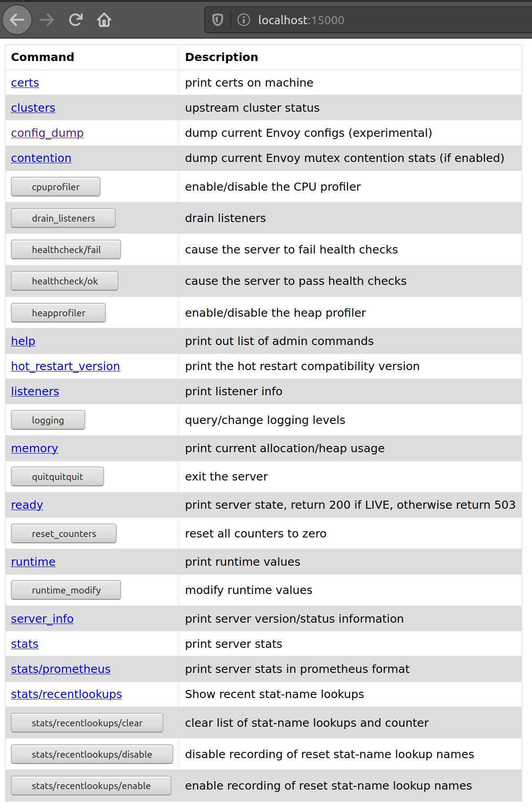Open the certs link
This screenshot has height=812, width=532.
tap(25, 83)
